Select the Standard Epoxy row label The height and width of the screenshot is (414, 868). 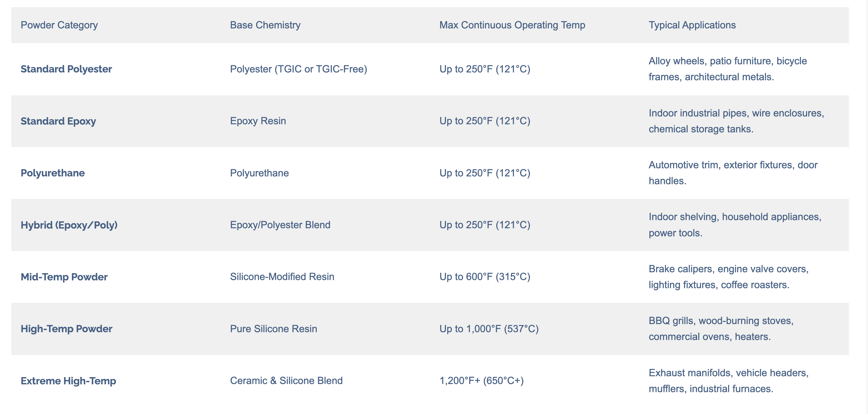tap(58, 121)
